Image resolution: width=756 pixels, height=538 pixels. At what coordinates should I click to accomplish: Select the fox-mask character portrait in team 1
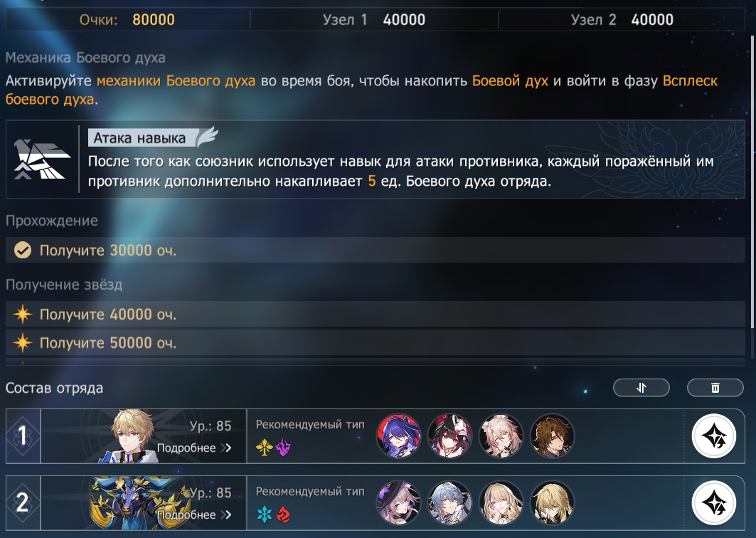449,436
